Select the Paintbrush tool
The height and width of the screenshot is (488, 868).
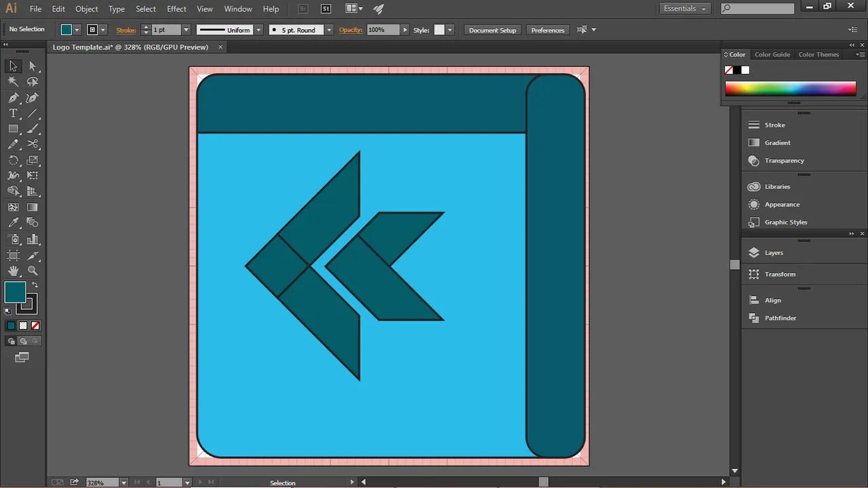(x=33, y=129)
